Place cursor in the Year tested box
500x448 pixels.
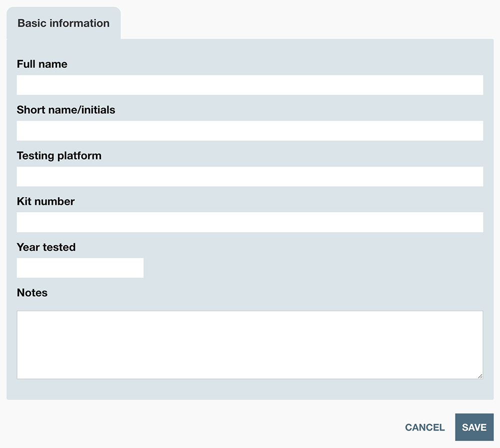pyautogui.click(x=80, y=268)
